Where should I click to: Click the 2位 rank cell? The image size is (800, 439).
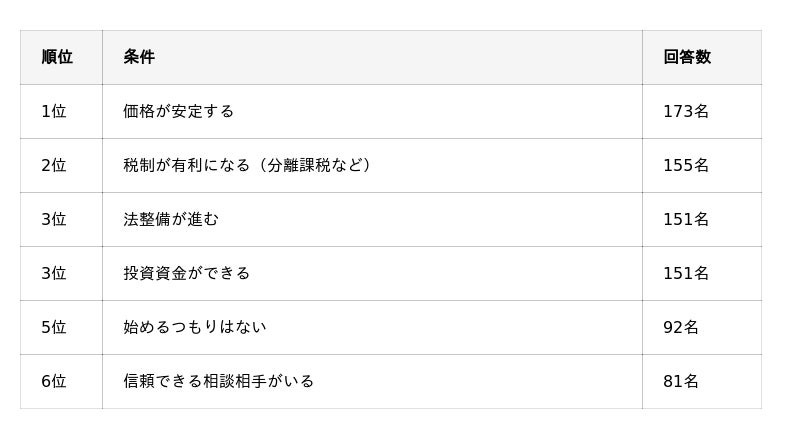[54, 165]
